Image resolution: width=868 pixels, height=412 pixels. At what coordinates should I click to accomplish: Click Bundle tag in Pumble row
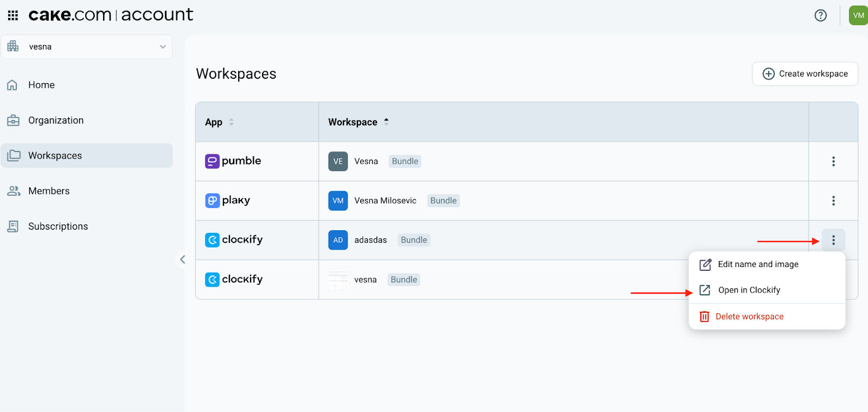click(405, 161)
